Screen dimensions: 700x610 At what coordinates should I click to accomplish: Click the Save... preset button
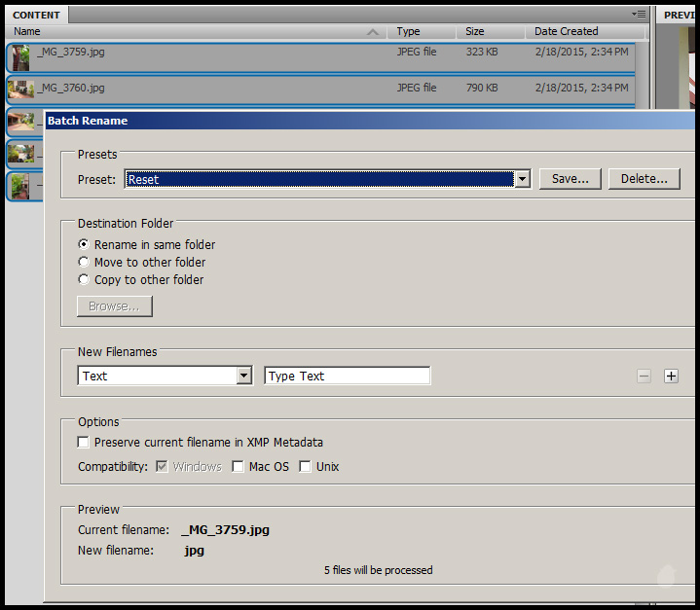click(x=570, y=179)
